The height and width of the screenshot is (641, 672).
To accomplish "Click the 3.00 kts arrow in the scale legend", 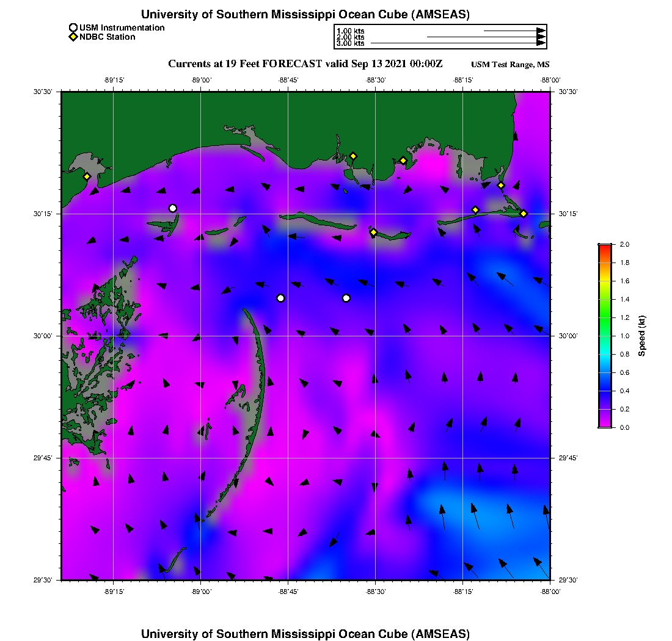I will pyautogui.click(x=458, y=43).
